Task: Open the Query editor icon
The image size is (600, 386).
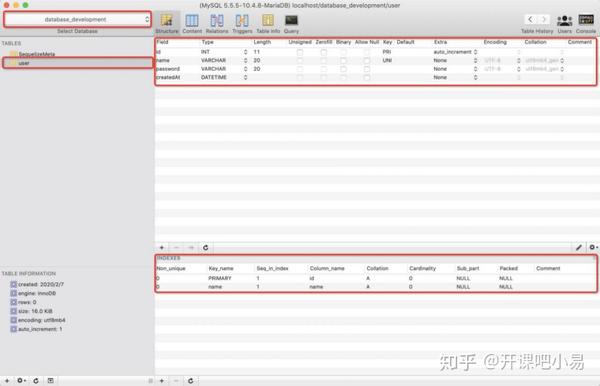Action: (291, 21)
